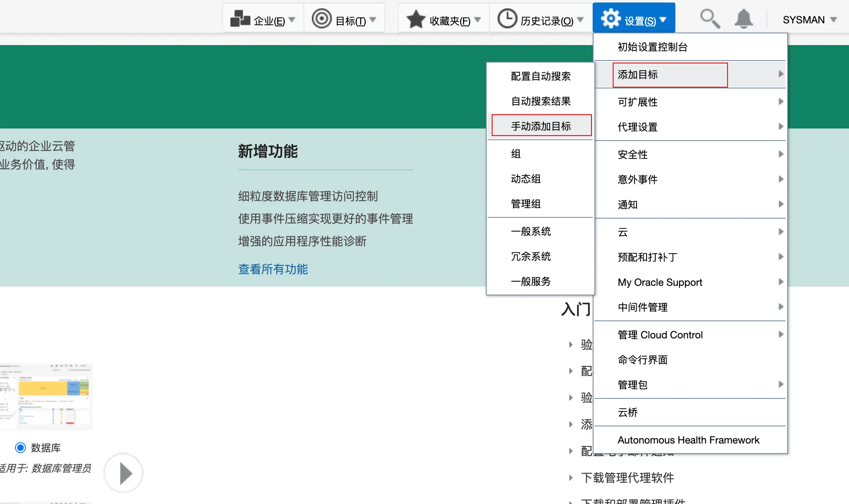Select Autonomous Health Framework

click(x=688, y=440)
